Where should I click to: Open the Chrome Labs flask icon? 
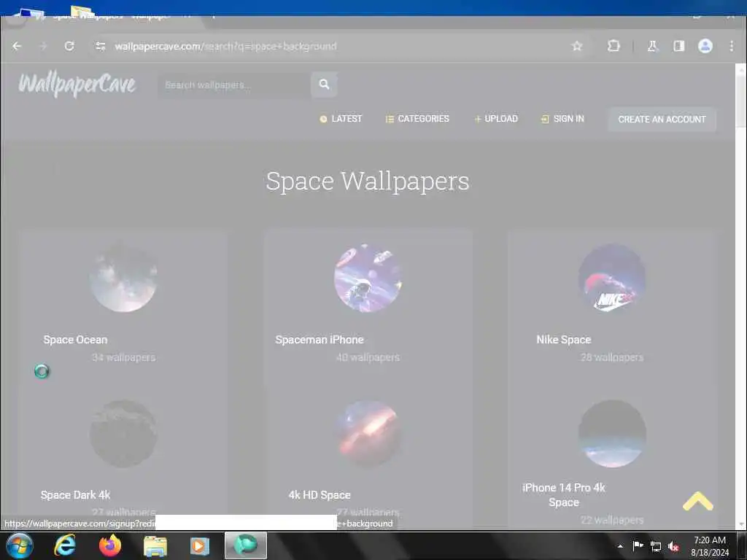(652, 46)
